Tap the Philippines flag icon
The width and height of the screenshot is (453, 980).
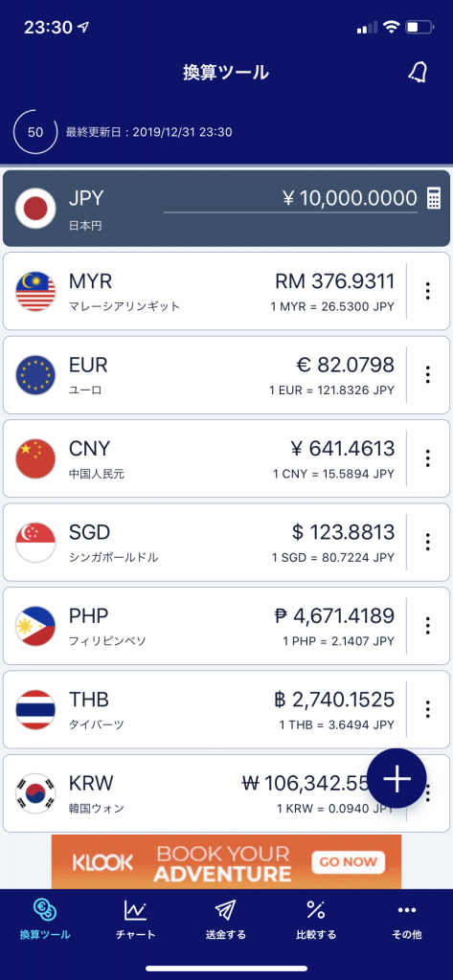click(x=35, y=626)
